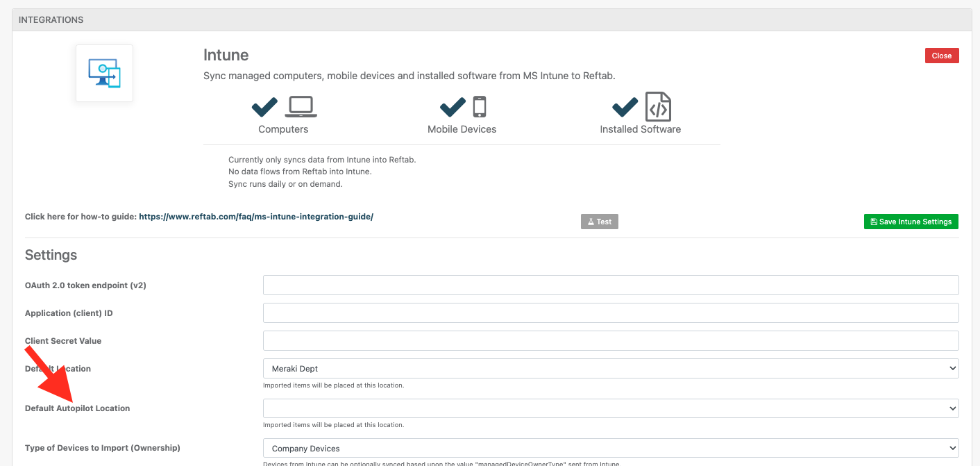Click the Client Secret Value label
This screenshot has height=466, width=980.
point(63,341)
